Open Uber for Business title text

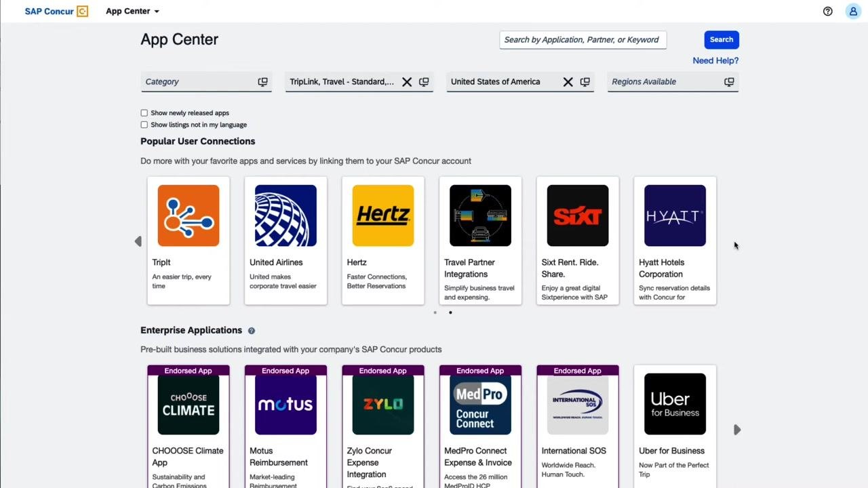[671, 451]
